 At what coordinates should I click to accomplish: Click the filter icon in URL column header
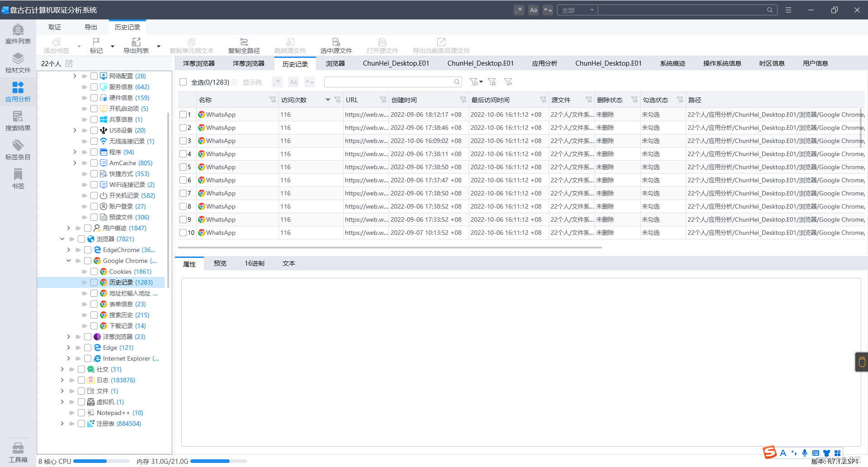coord(383,100)
